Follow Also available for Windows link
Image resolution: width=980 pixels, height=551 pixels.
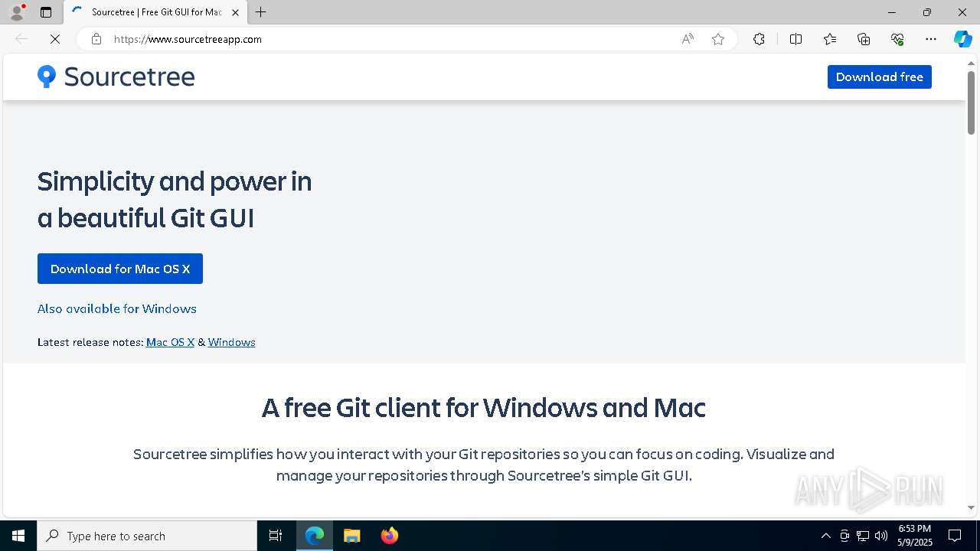tap(117, 308)
